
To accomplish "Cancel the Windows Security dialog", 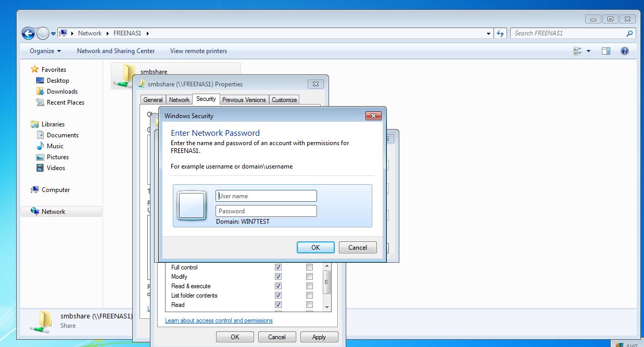I will (x=358, y=248).
